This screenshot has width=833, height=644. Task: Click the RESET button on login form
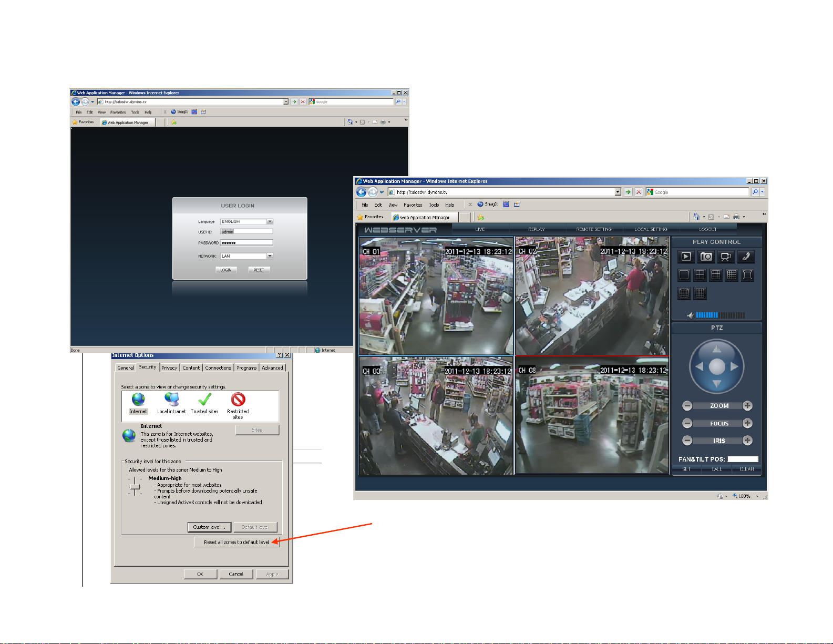tap(259, 270)
